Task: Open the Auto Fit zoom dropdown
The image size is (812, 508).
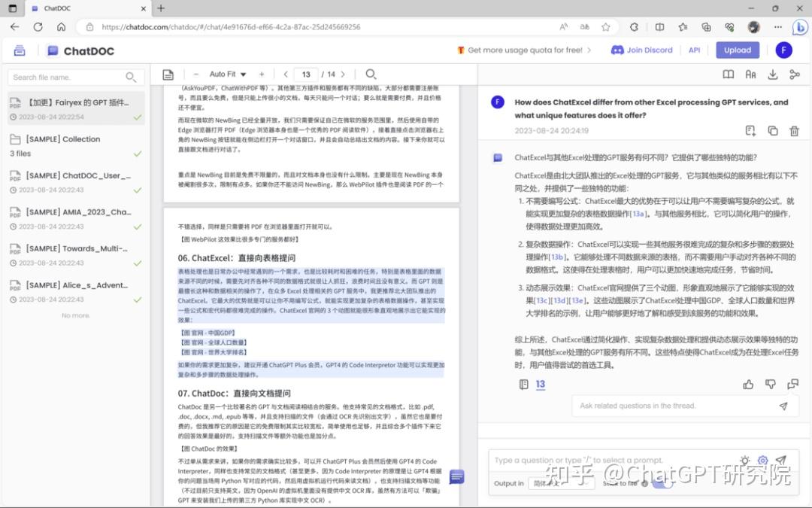Action: 227,74
